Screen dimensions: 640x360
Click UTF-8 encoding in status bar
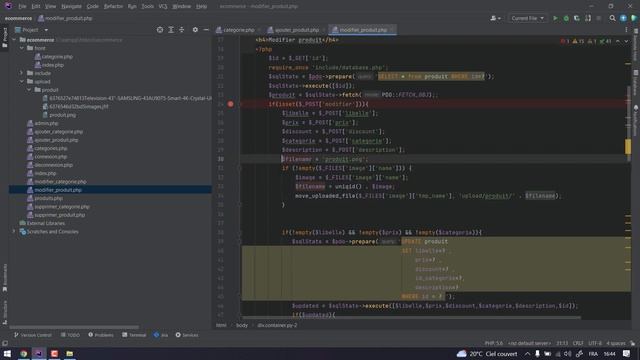595,343
